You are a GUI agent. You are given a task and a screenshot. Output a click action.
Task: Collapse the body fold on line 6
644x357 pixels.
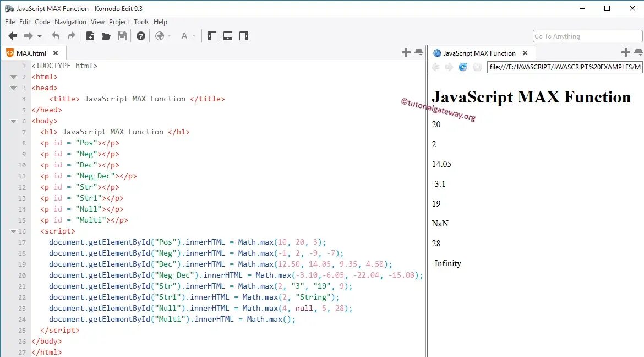pos(13,121)
